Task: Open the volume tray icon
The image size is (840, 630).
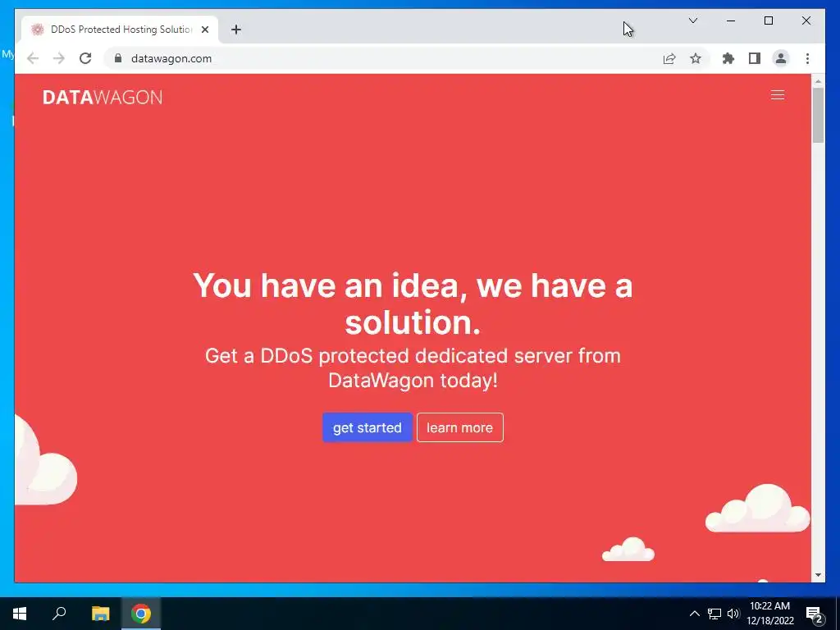Action: click(733, 614)
